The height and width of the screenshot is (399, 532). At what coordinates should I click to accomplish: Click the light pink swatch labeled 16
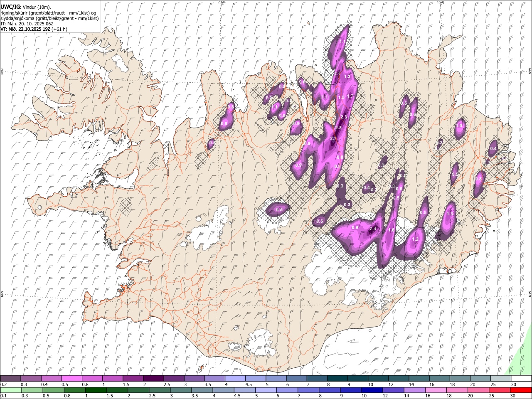point(436,390)
